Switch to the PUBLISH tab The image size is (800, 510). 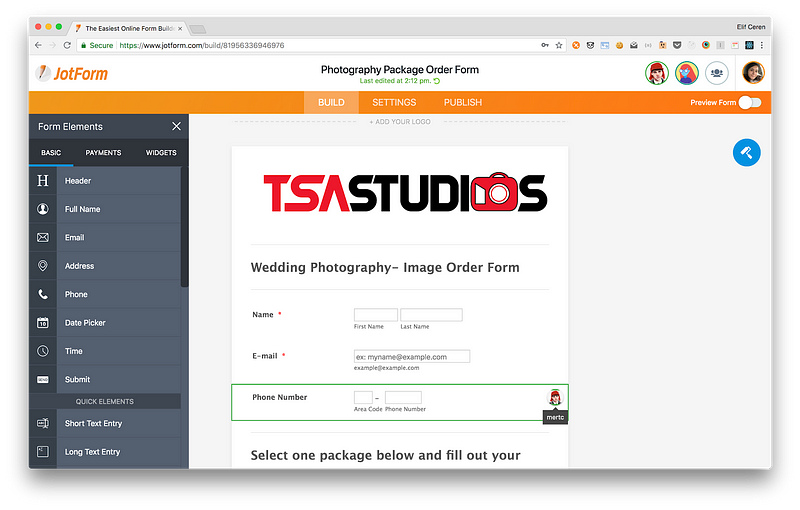tap(463, 103)
